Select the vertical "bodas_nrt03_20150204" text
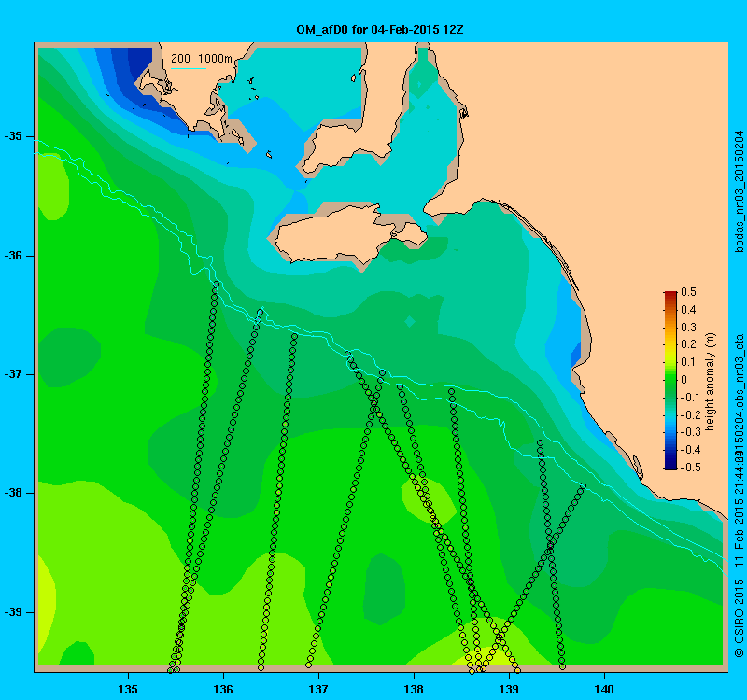 click(x=739, y=191)
